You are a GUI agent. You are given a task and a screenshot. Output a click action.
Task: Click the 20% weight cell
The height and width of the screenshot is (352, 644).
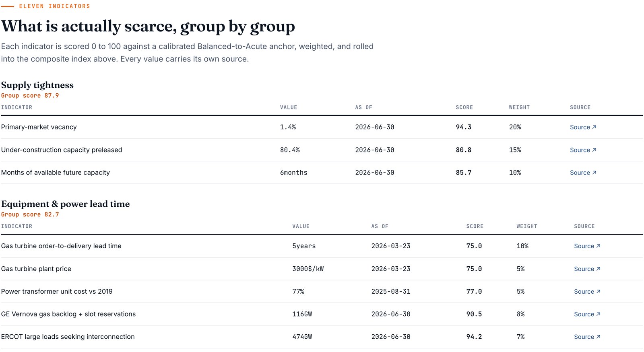tap(515, 127)
